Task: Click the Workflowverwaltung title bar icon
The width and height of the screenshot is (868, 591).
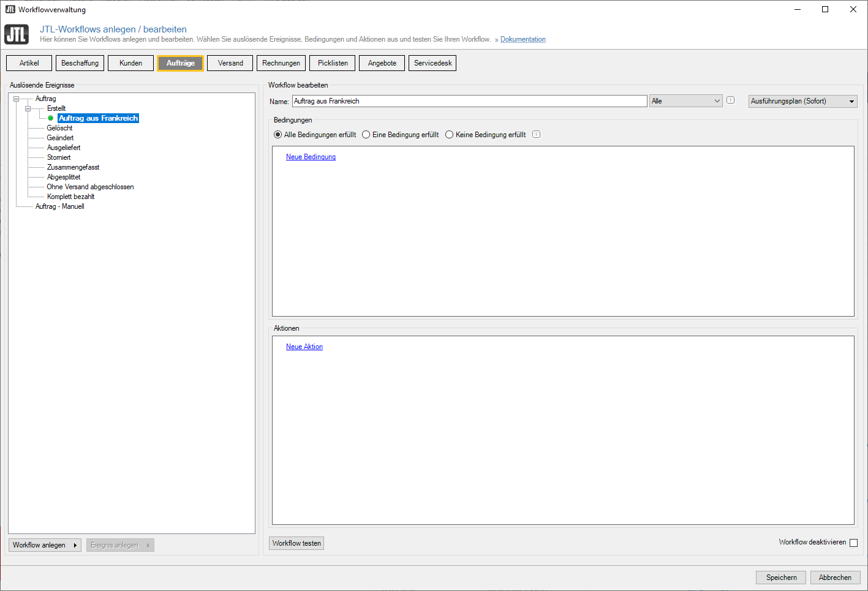Action: coord(10,9)
